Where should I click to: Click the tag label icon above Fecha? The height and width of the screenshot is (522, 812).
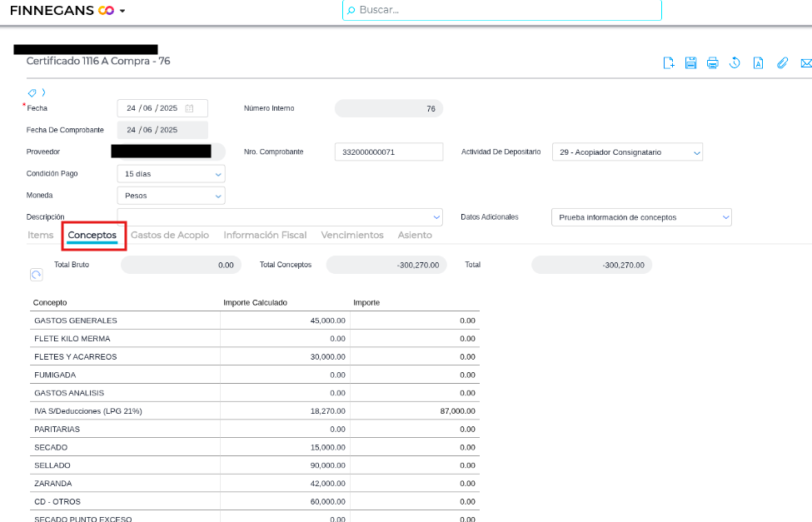32,92
